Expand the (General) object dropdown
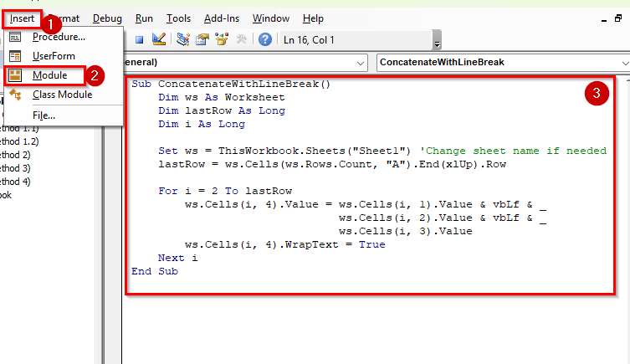Viewport: 630px width, 364px height. (x=361, y=63)
